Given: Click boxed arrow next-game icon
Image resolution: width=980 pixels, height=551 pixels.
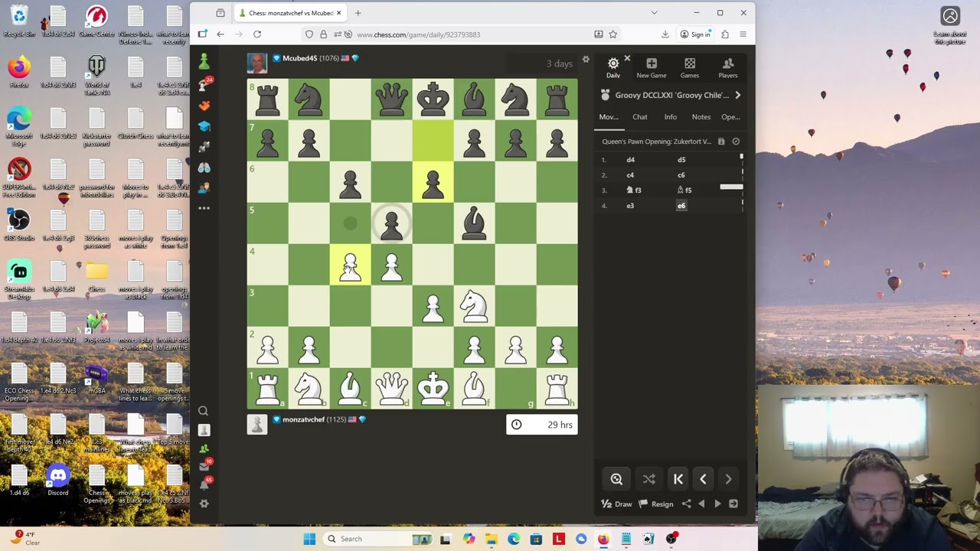Looking at the screenshot, I should 733,504.
